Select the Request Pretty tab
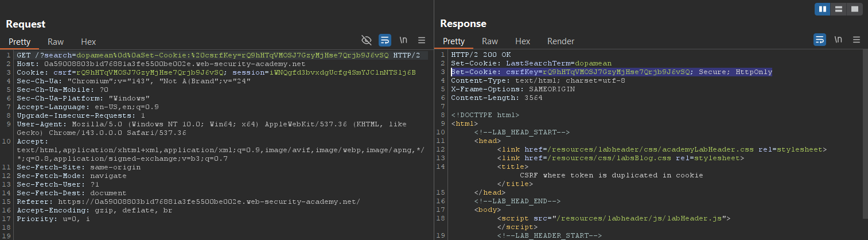Viewport: 868px width, 240px height. click(20, 41)
